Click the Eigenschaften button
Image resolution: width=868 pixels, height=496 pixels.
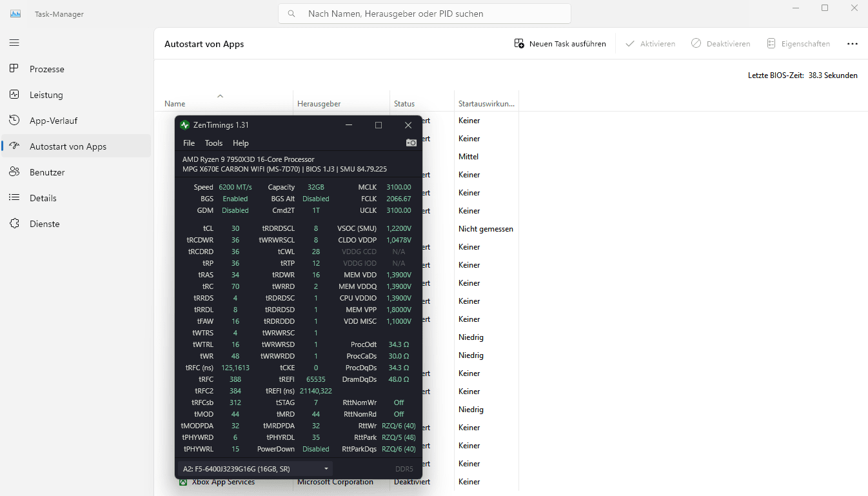(x=798, y=44)
